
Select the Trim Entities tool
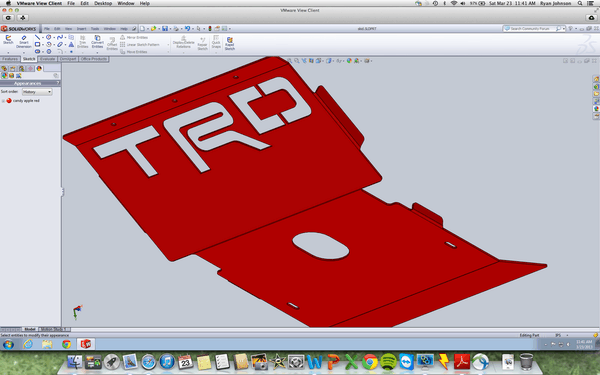(x=82, y=42)
